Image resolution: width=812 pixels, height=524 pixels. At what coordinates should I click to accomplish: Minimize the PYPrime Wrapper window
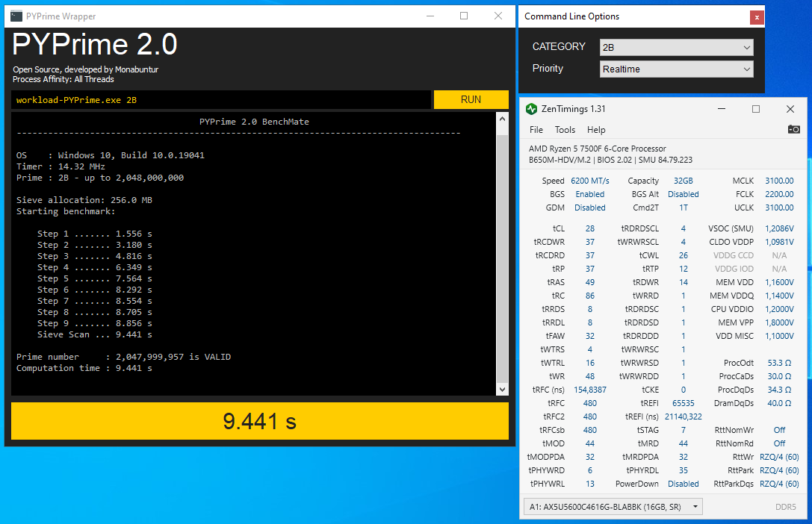[430, 16]
